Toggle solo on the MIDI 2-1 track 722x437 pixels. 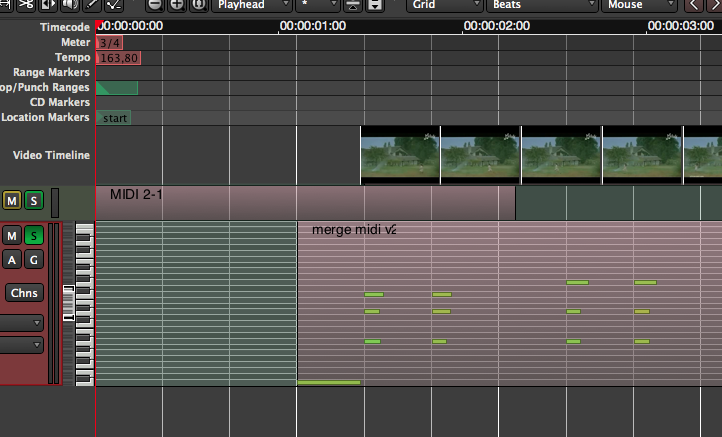pyautogui.click(x=34, y=201)
